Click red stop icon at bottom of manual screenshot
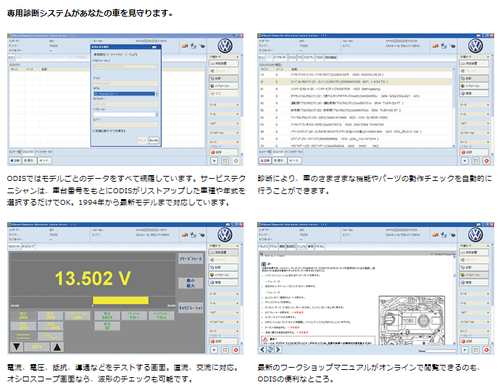 click(x=486, y=350)
